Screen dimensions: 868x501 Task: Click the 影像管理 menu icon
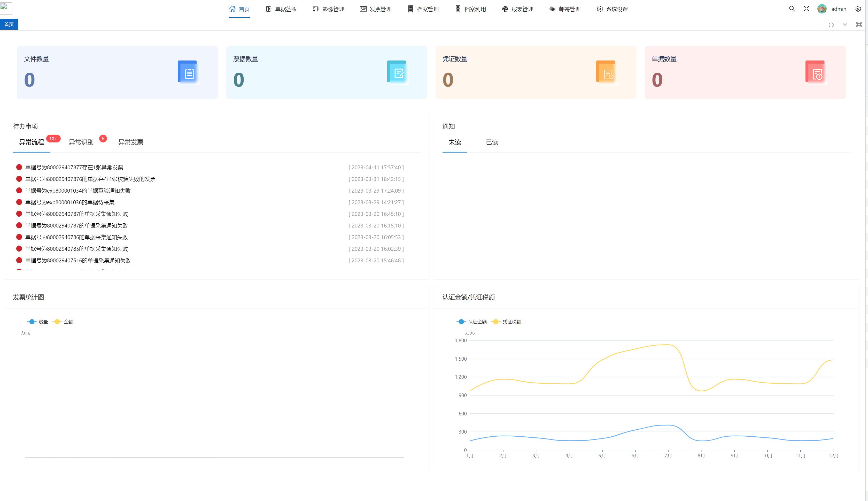coord(316,9)
